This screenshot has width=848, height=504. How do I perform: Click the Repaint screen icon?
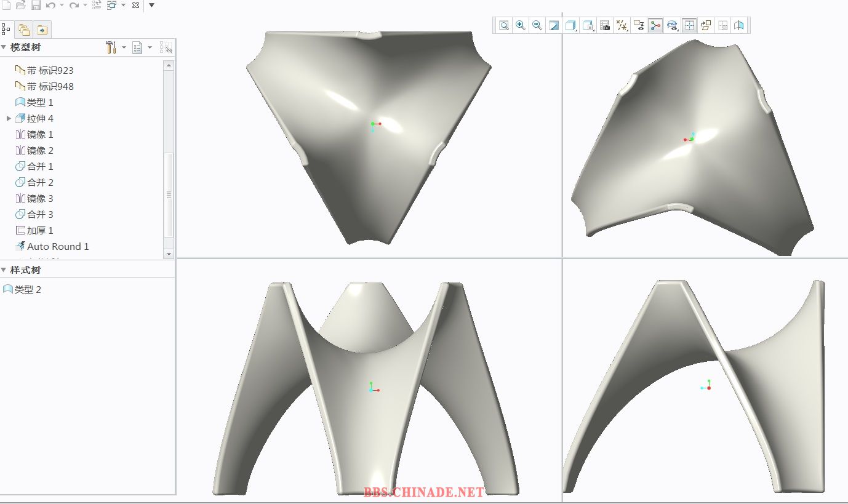[554, 25]
